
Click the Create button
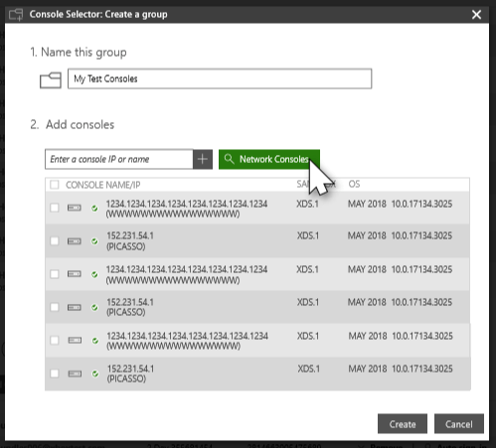coord(403,424)
